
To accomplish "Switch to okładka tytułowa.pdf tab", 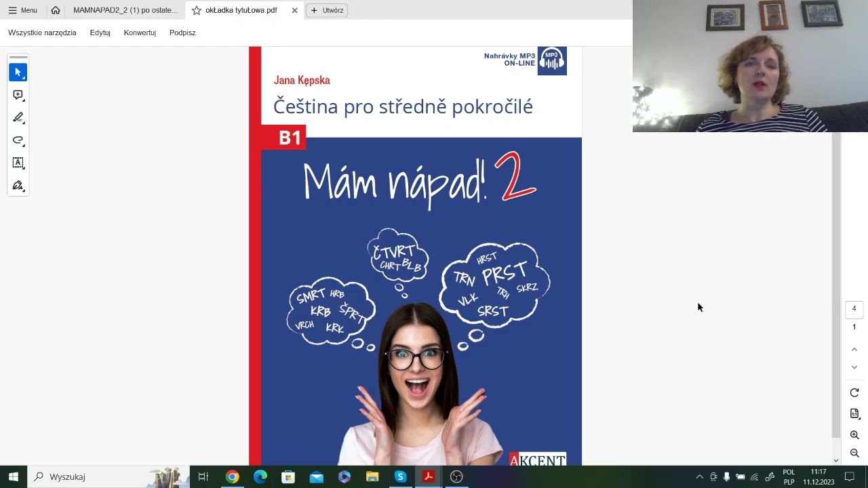I will (x=241, y=10).
